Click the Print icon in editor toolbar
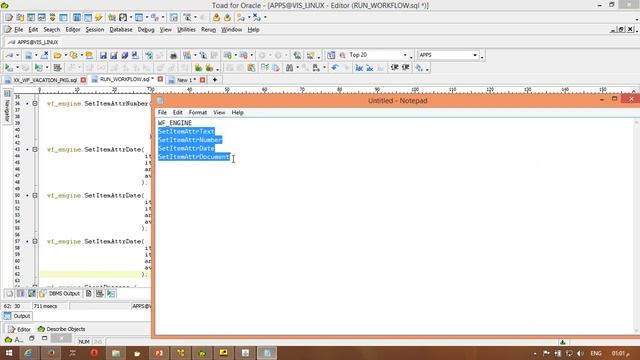Viewport: 640px width, 360px height. 173,55
